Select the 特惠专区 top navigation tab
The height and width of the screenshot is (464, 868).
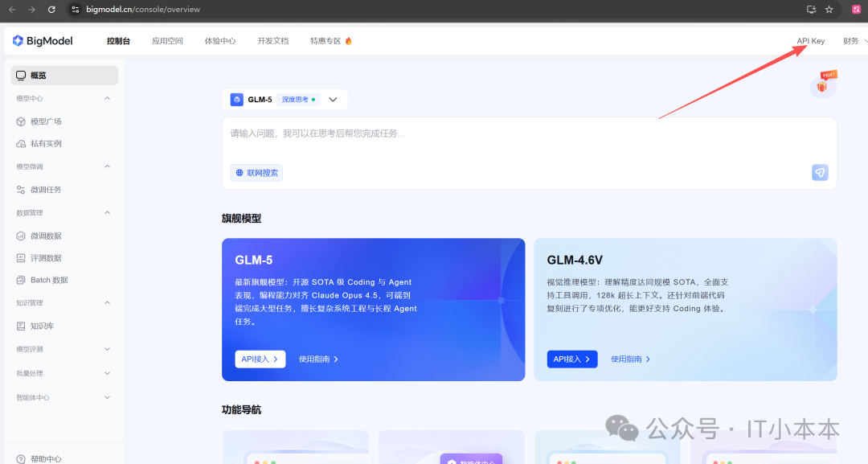click(325, 41)
